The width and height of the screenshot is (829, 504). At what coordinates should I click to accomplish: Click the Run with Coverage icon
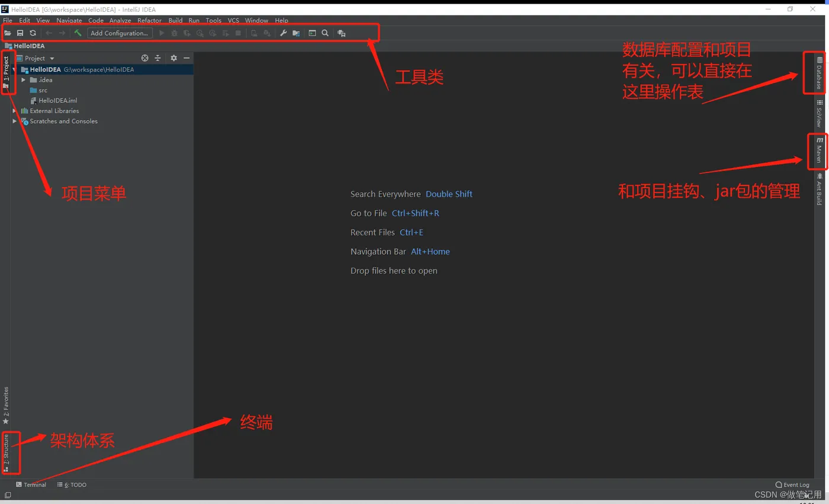187,33
